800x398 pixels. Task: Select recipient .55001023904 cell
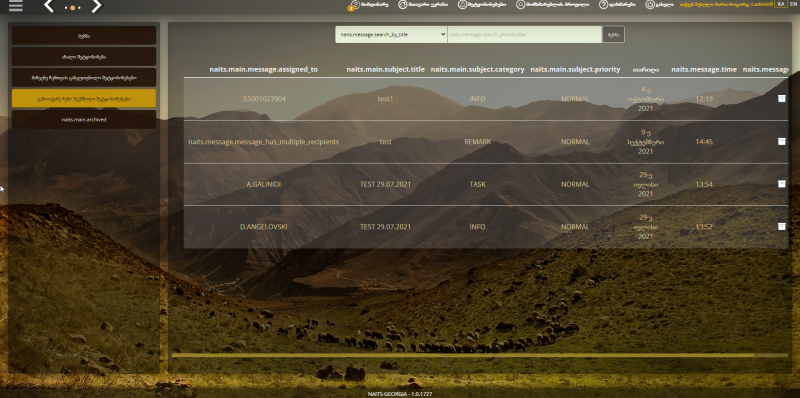coord(263,99)
